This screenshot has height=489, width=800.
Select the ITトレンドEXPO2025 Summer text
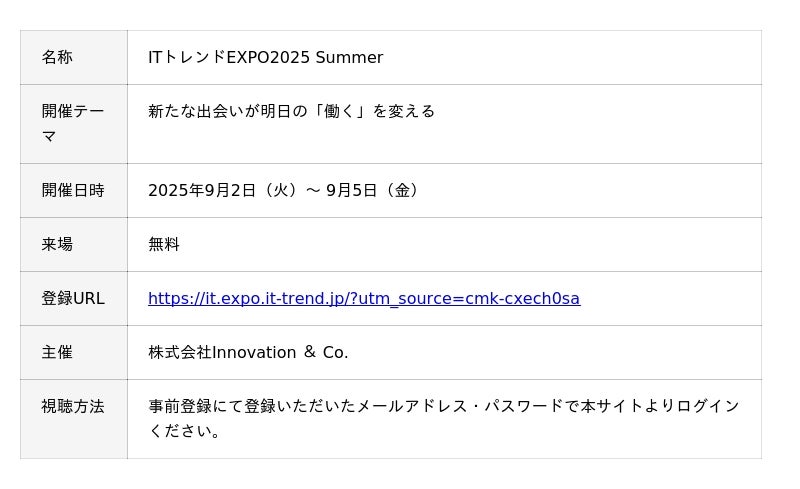tap(265, 57)
